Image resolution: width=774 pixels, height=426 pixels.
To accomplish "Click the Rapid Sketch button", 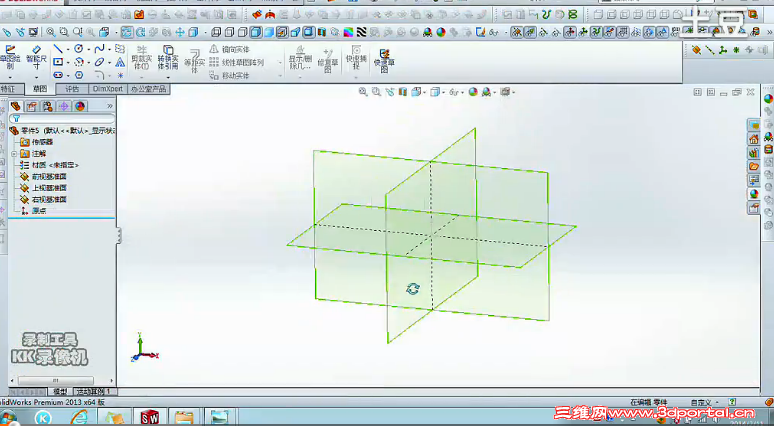I will [x=384, y=60].
